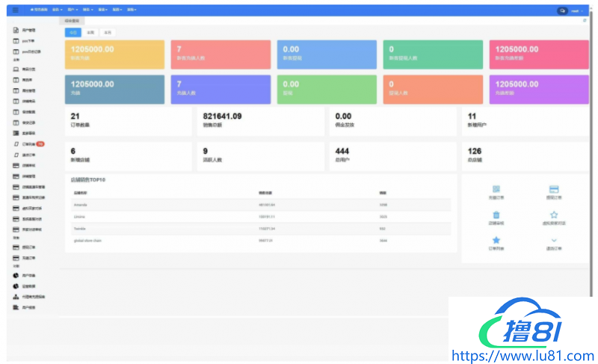This screenshot has height=364, width=598.
Task: Click the yellow 1205000.00 statistic card
Action: [113, 53]
